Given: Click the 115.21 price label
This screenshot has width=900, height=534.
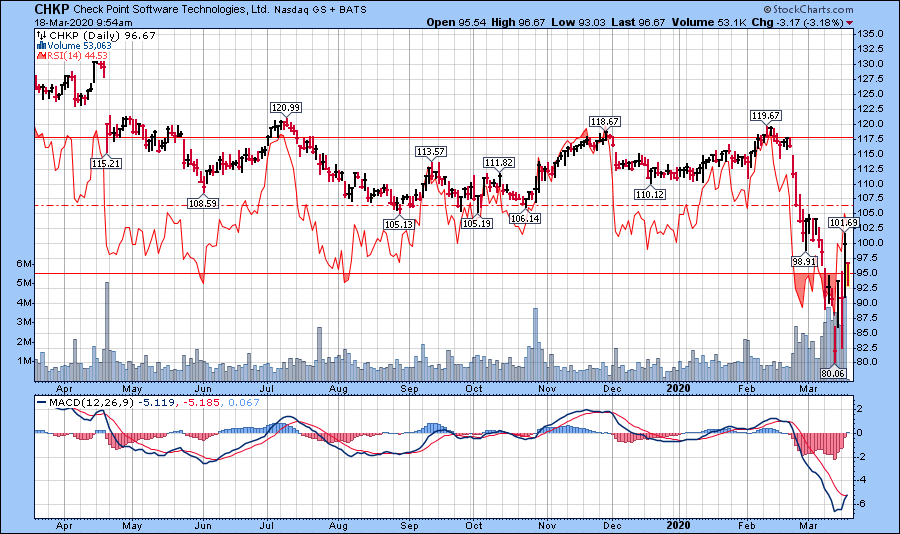Looking at the screenshot, I should tap(106, 162).
